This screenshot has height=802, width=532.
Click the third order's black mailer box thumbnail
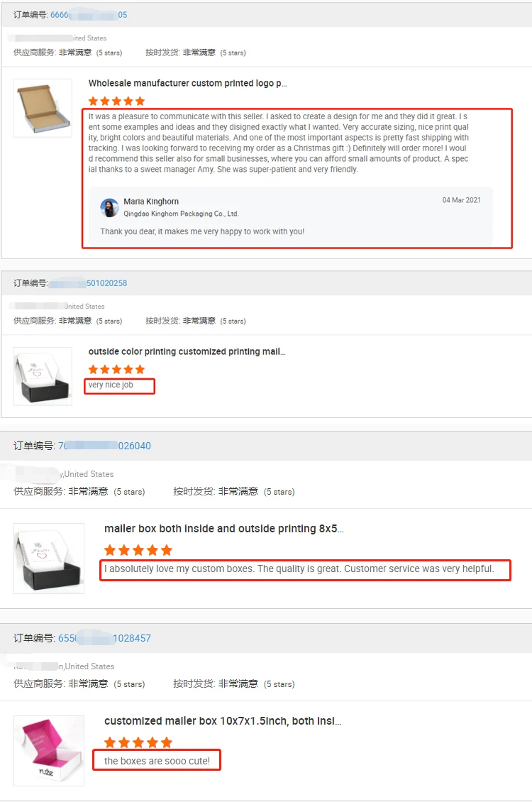(x=49, y=558)
